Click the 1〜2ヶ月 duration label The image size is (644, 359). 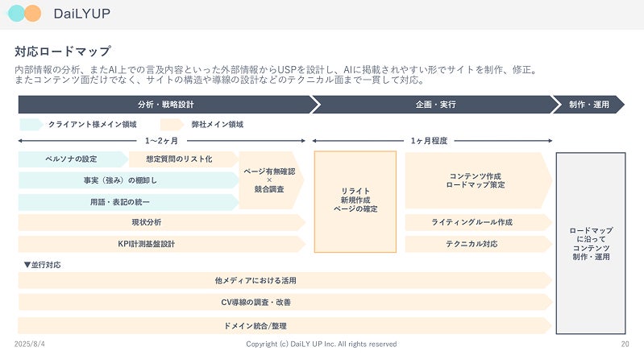click(161, 141)
